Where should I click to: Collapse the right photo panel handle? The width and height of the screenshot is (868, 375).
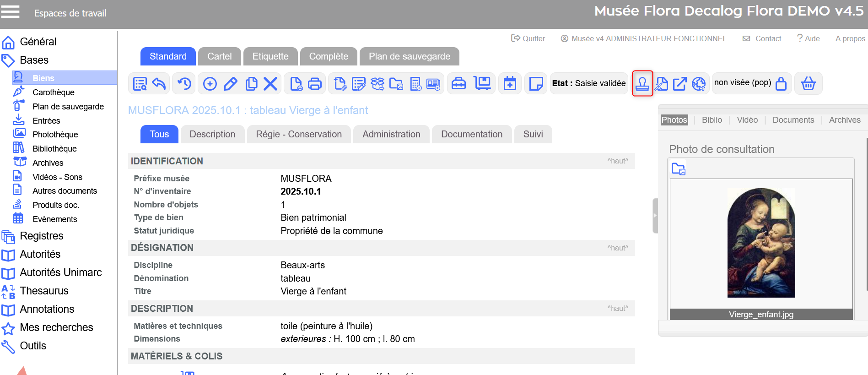pos(655,216)
